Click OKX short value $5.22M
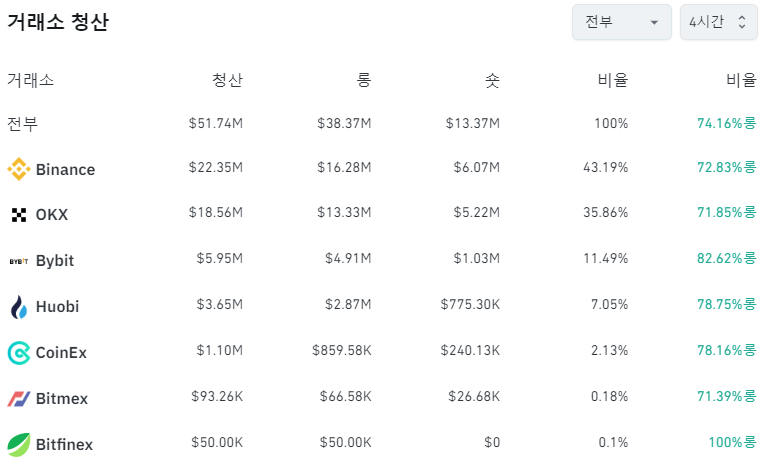766x469 pixels. click(x=476, y=213)
